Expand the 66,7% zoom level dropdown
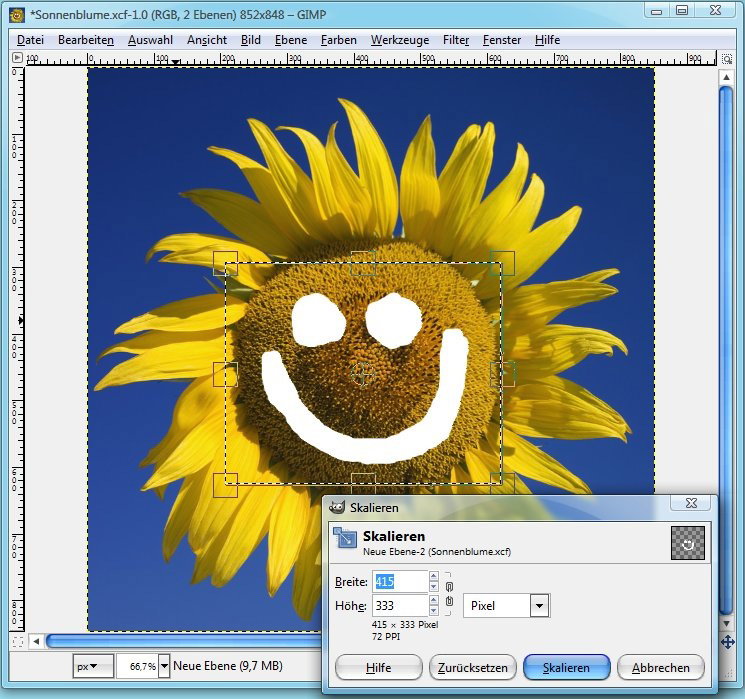Viewport: 745px width, 699px height. [x=164, y=666]
